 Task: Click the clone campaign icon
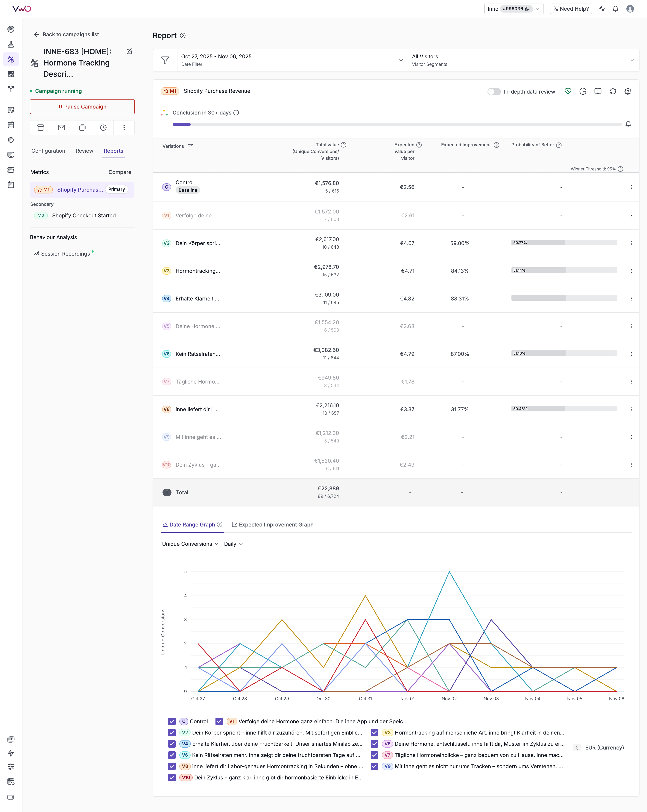pos(82,128)
